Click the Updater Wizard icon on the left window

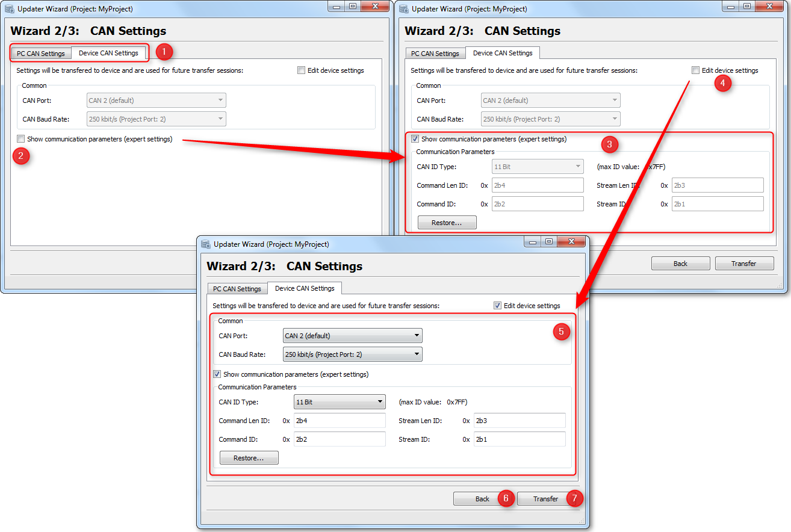pyautogui.click(x=8, y=8)
